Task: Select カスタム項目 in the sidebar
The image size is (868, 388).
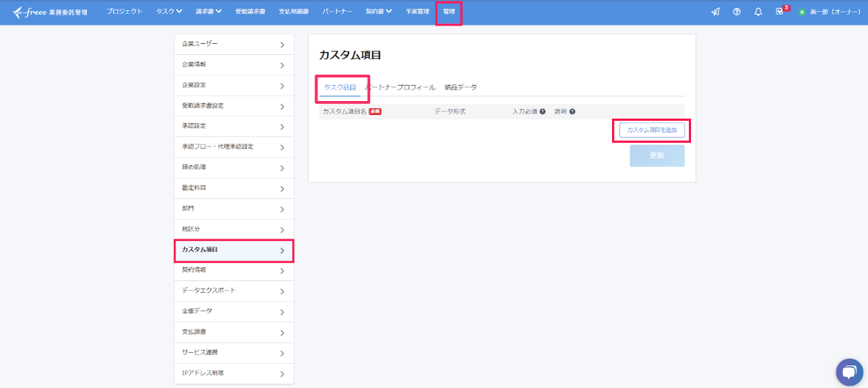Action: [233, 250]
